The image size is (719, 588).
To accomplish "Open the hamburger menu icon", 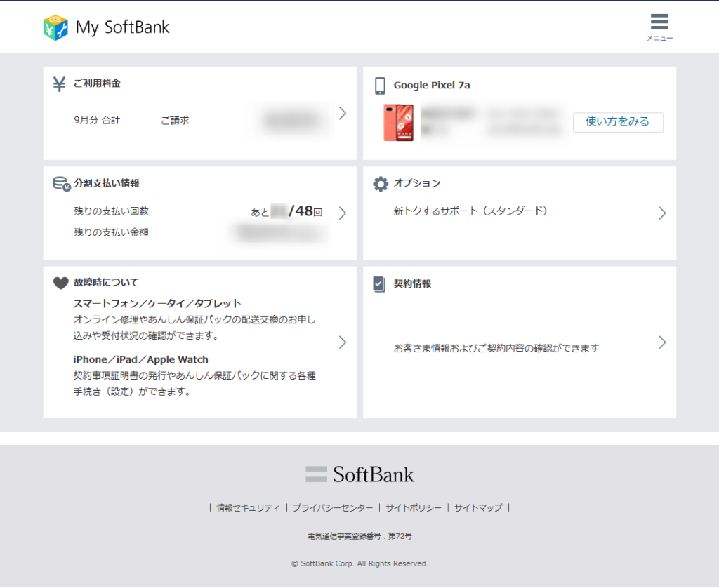I will (659, 22).
